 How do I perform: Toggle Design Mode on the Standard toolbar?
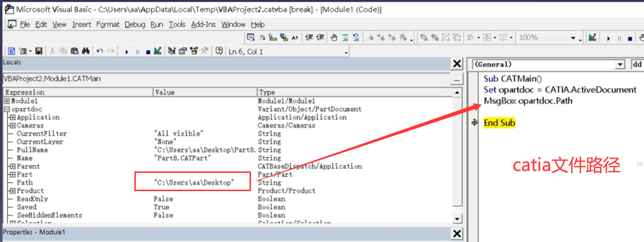pos(157,51)
